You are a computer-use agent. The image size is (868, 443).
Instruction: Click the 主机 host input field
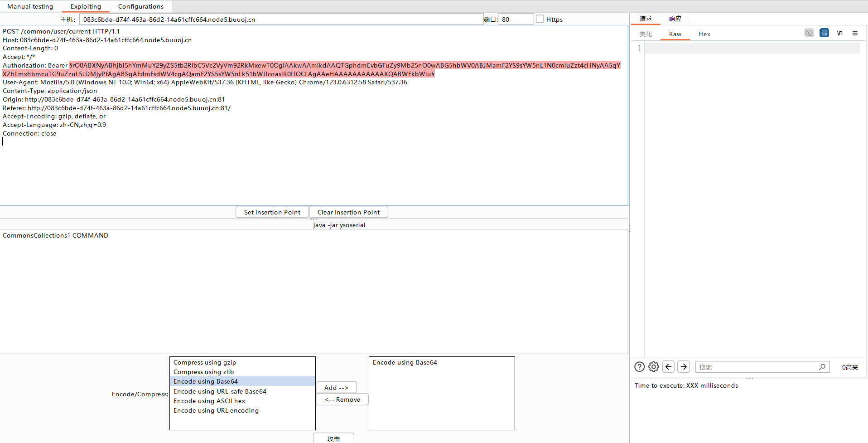point(281,19)
